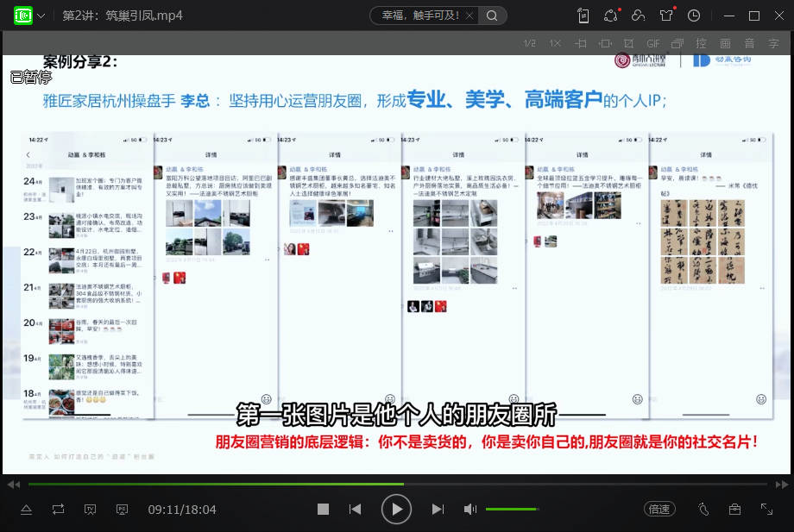The height and width of the screenshot is (532, 794).
Task: Click the crop screenshot icon
Action: (629, 43)
